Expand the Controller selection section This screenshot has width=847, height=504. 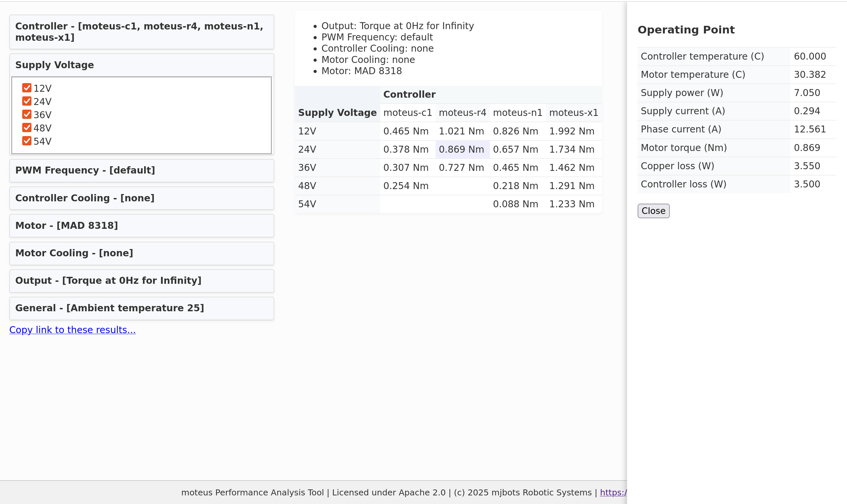pyautogui.click(x=142, y=32)
